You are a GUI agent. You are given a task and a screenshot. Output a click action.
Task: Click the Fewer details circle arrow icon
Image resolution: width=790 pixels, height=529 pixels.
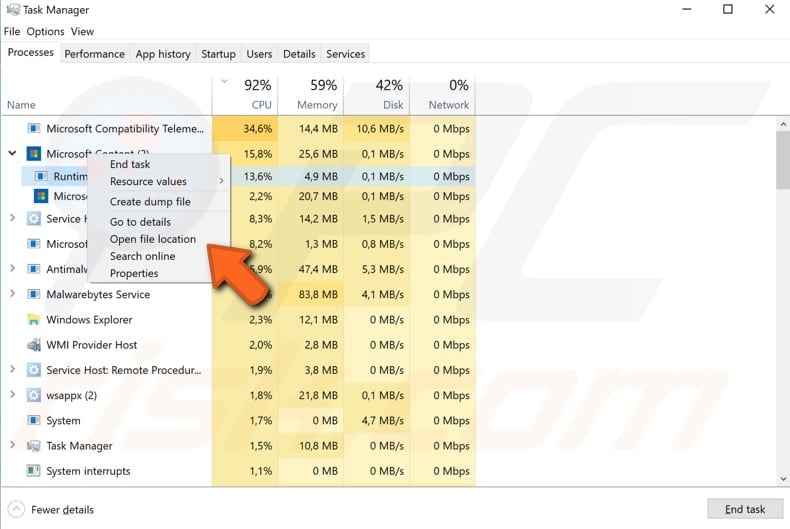coord(16,509)
